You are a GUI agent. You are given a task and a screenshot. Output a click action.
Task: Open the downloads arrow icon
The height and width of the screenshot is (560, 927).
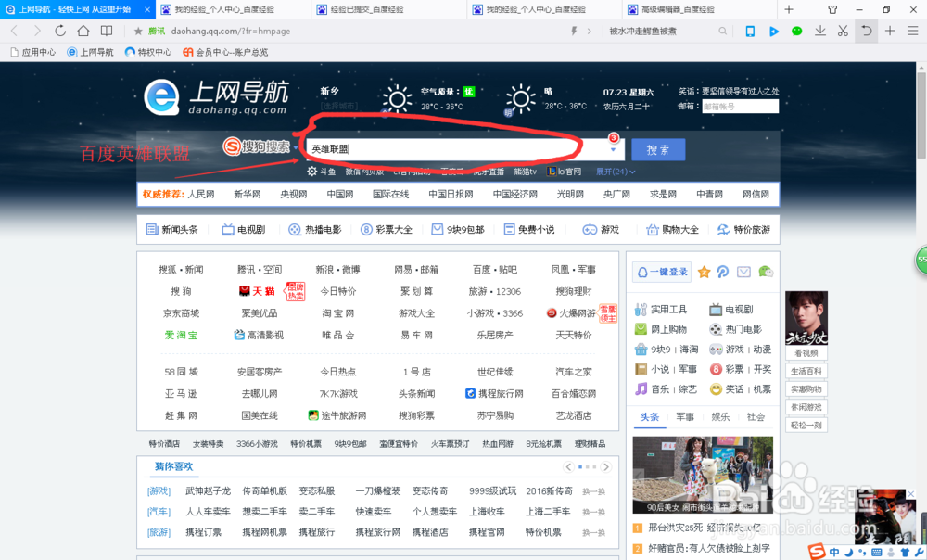(820, 31)
